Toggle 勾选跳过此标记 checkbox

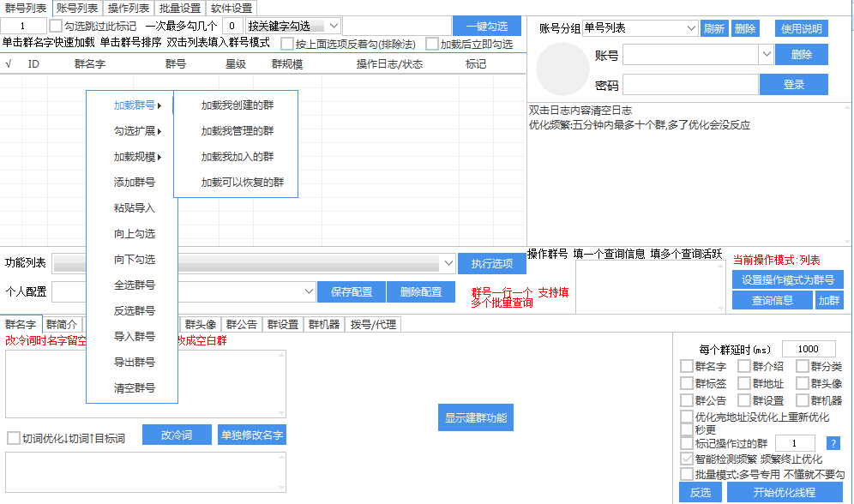coord(55,26)
